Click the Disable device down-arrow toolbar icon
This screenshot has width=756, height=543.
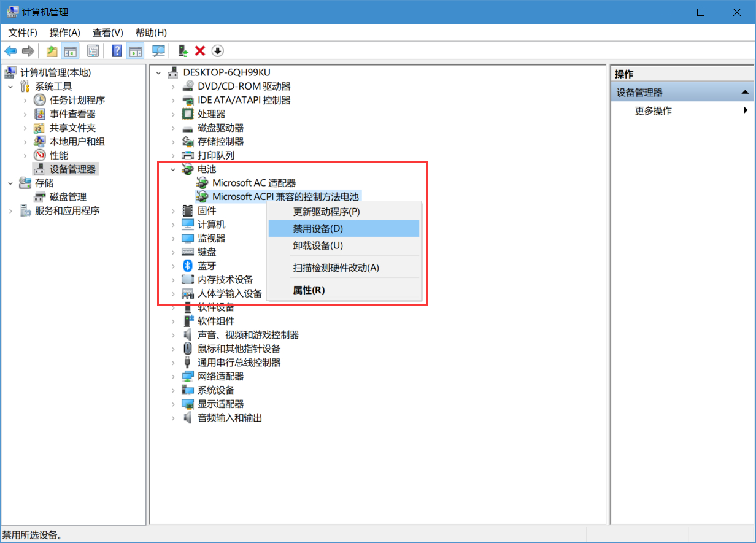click(x=217, y=50)
